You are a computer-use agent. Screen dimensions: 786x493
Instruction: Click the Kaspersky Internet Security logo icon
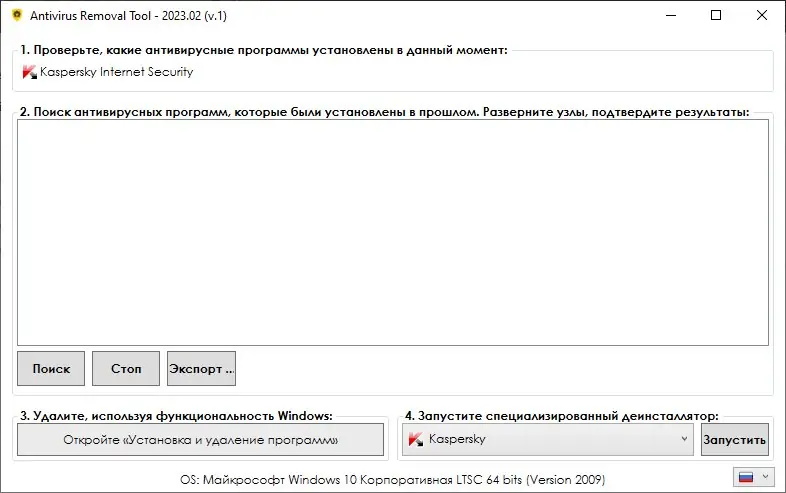[30, 72]
